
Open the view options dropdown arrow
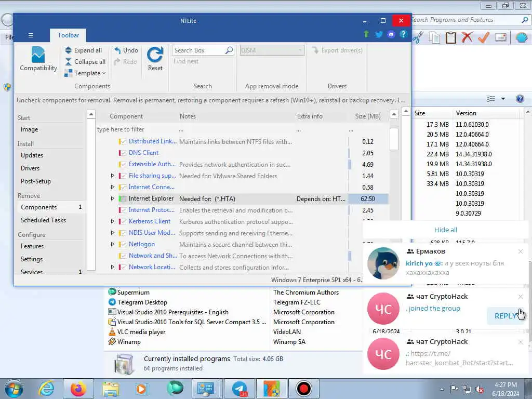503,99
